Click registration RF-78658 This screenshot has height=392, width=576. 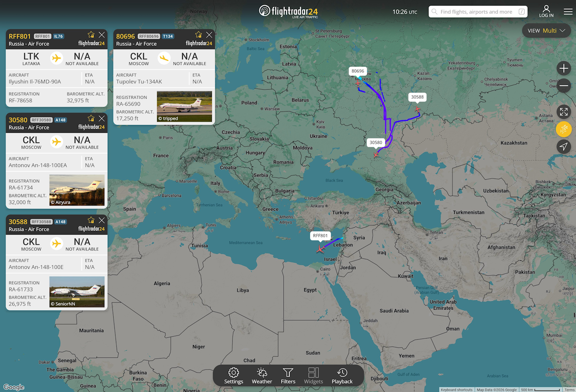[x=20, y=101]
